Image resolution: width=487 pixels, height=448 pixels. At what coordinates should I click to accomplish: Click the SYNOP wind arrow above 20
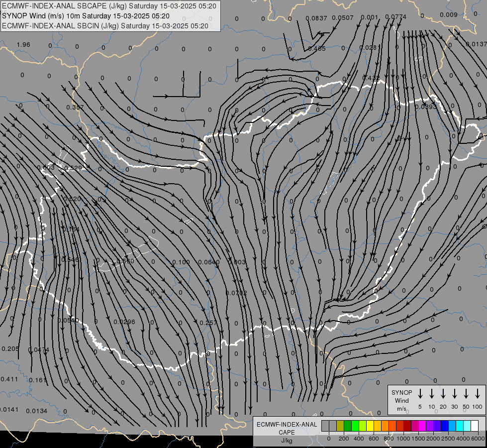coord(443,393)
